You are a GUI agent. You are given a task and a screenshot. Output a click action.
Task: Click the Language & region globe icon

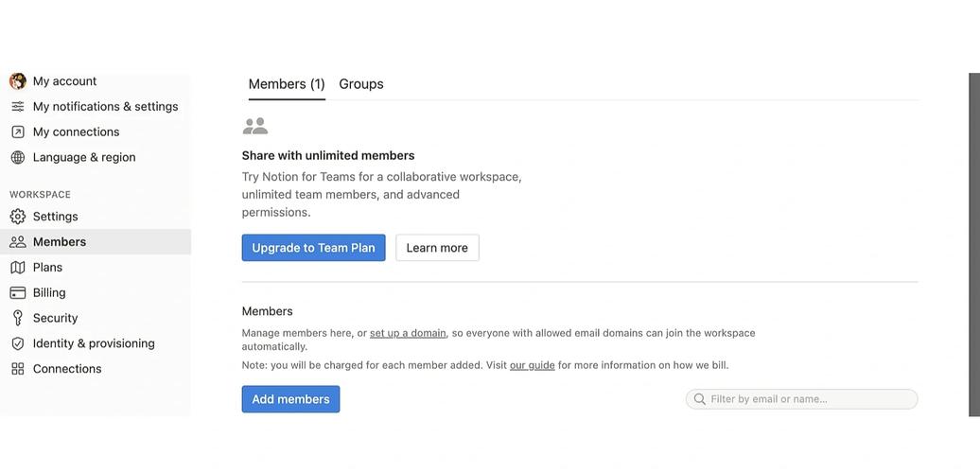tap(17, 158)
